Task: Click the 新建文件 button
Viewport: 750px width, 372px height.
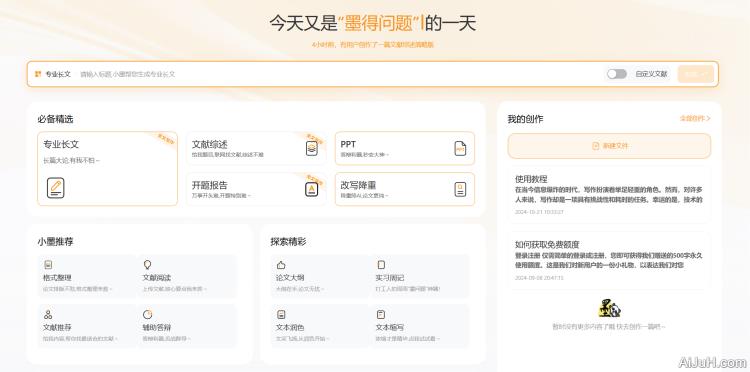Action: tap(609, 146)
